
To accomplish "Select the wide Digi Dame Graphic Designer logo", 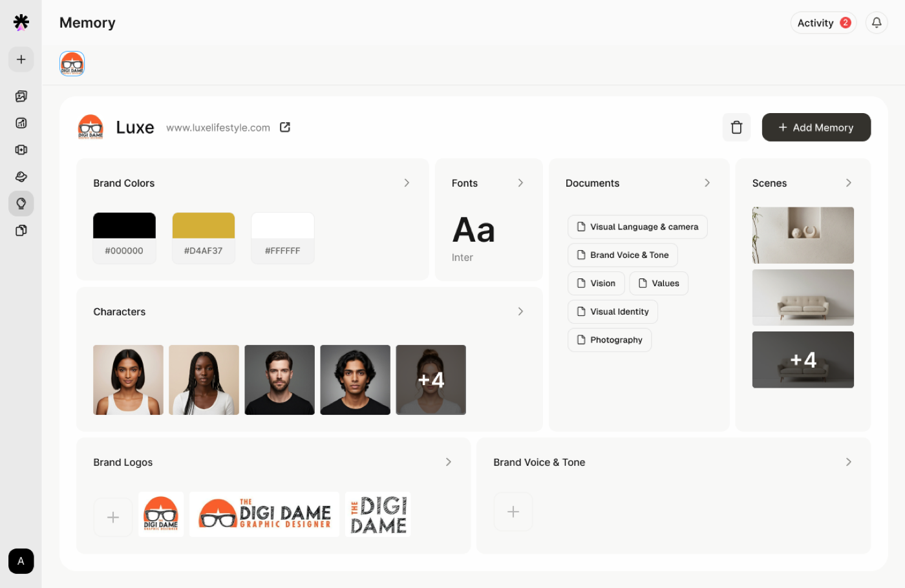I will (x=264, y=514).
